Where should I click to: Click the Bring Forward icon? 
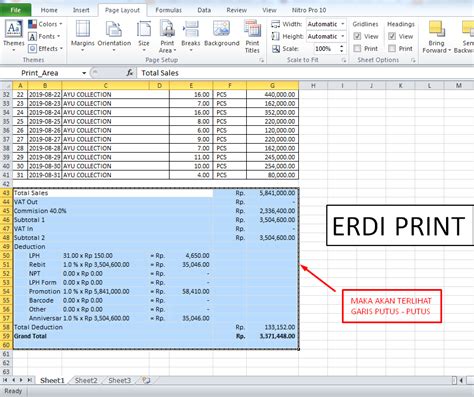436,29
